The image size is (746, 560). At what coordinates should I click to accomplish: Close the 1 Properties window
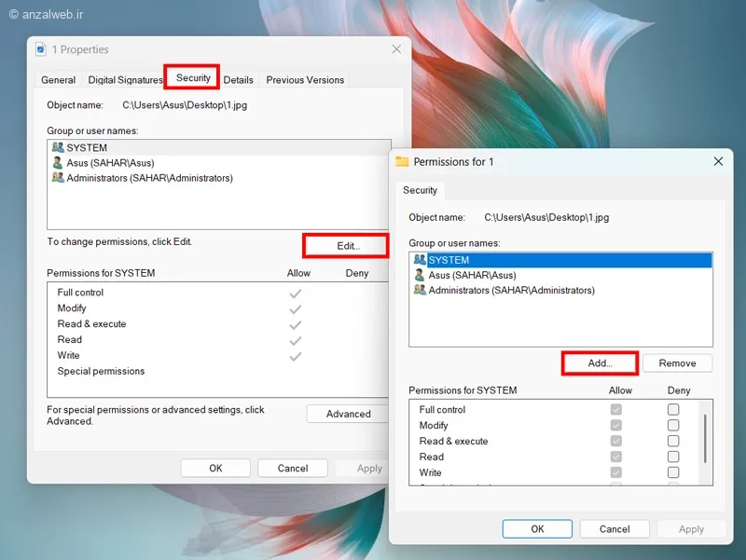[x=396, y=49]
